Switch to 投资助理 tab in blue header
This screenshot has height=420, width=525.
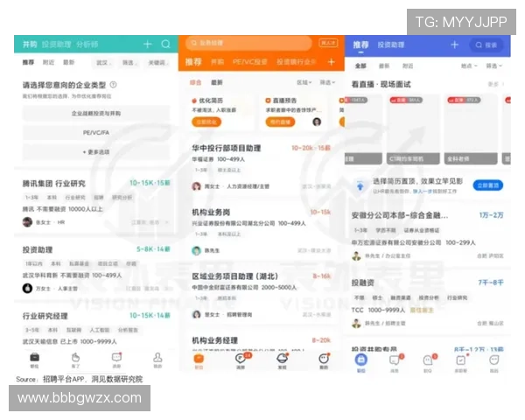click(x=391, y=45)
